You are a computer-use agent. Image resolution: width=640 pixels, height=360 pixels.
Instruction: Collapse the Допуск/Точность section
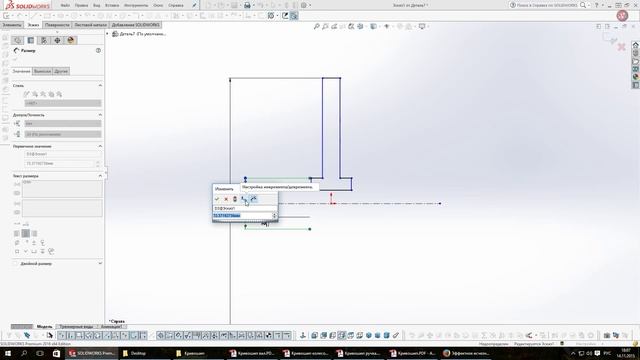pos(100,115)
